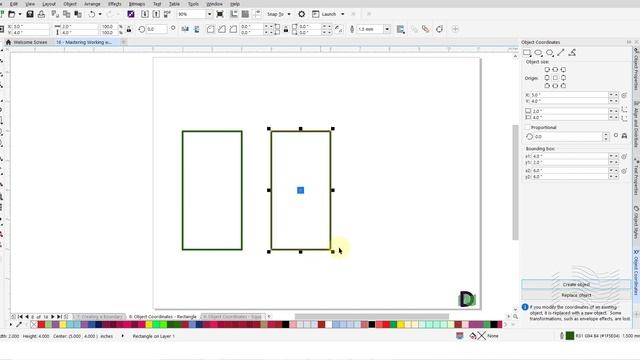Select Rectangle shape in Object Coordinates docker
640x360 pixels.
[x=527, y=53]
